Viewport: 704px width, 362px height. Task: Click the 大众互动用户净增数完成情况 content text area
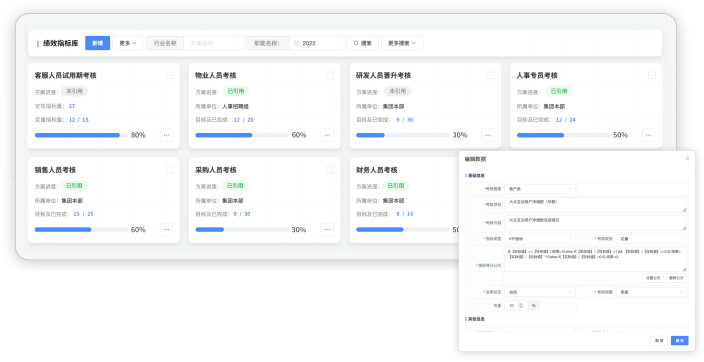[x=595, y=223]
